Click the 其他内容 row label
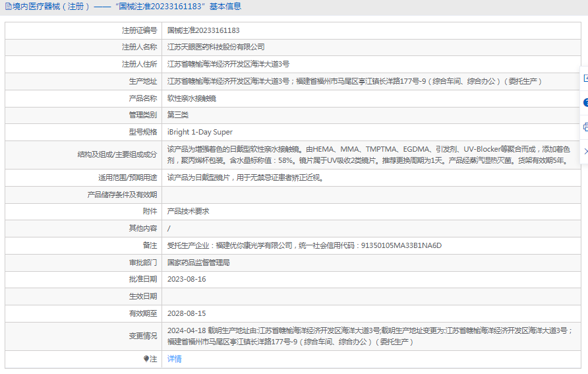This screenshot has height=374, width=588. tap(143, 228)
